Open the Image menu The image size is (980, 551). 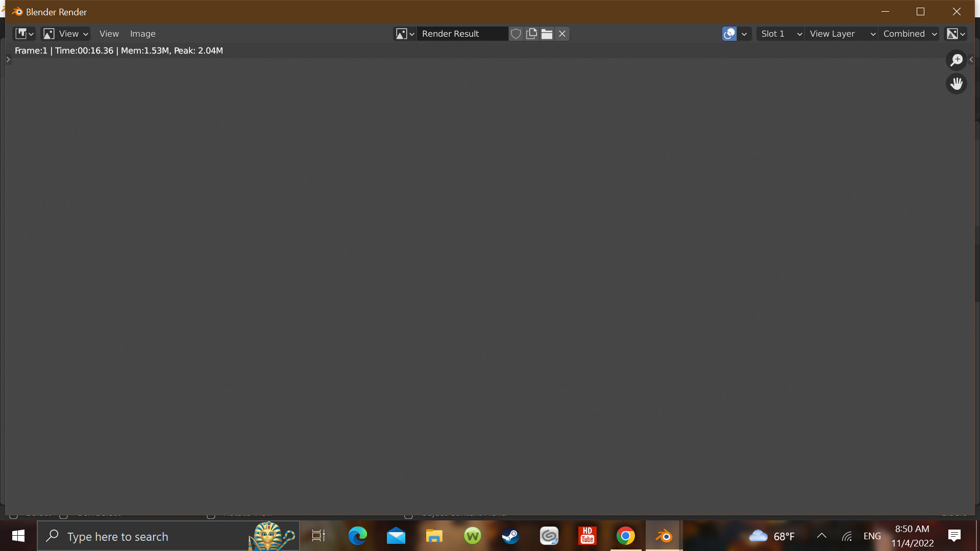(142, 34)
